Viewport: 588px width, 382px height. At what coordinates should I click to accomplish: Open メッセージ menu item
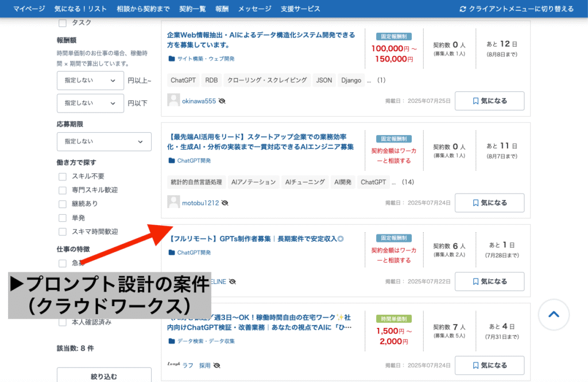(x=254, y=9)
